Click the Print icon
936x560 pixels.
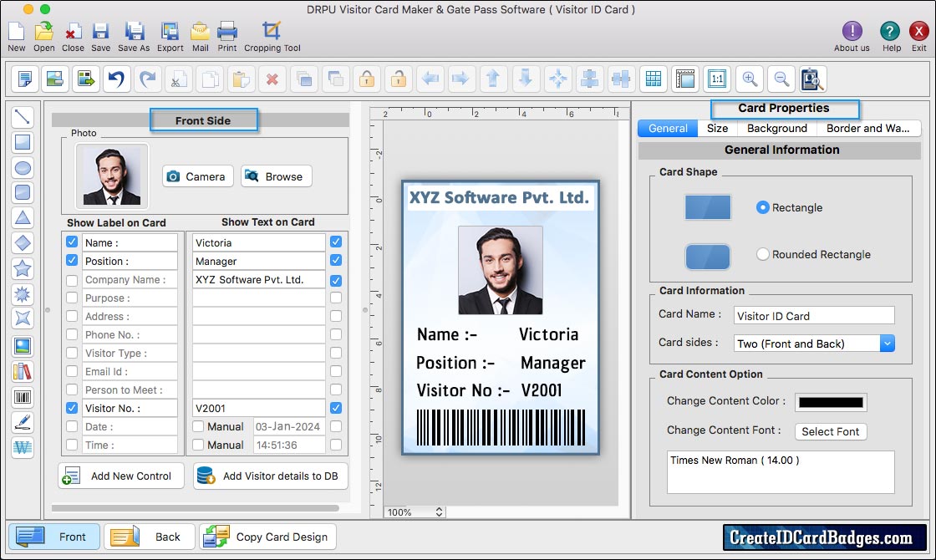(x=226, y=31)
